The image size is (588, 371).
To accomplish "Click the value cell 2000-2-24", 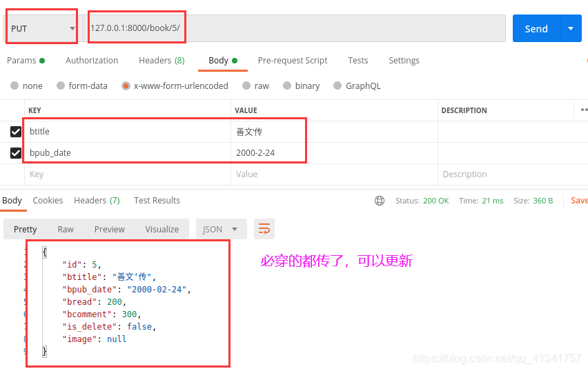I will [x=334, y=153].
